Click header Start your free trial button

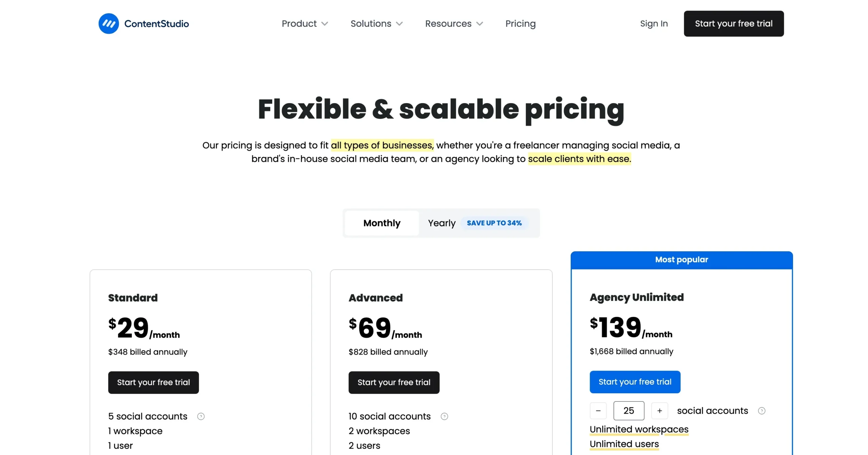click(733, 24)
